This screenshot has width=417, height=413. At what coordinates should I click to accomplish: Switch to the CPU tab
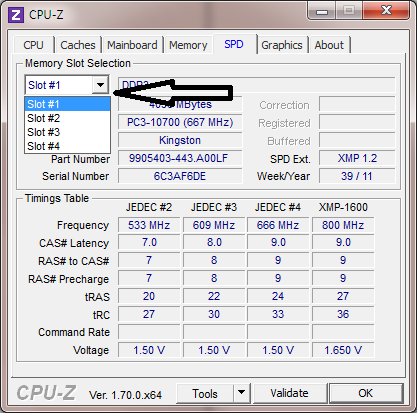[33, 45]
